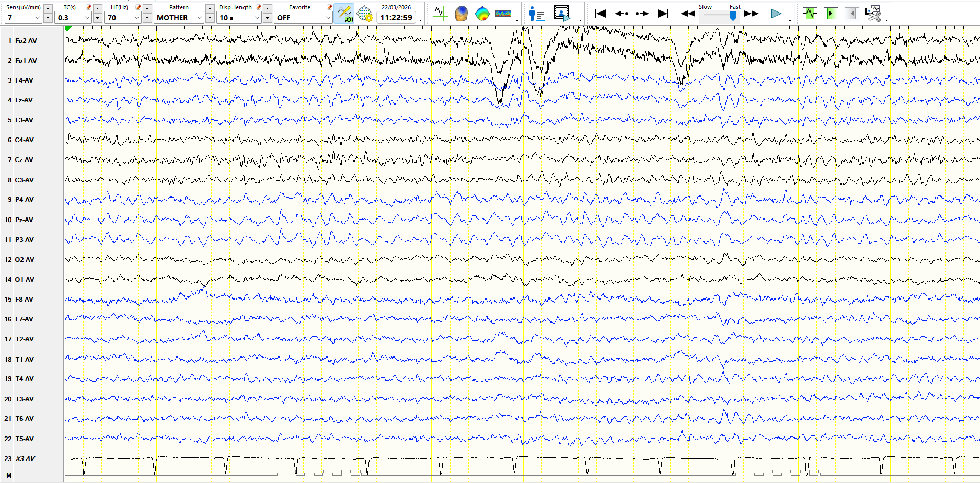
Task: Select the F4-AV channel label
Action: coord(24,80)
